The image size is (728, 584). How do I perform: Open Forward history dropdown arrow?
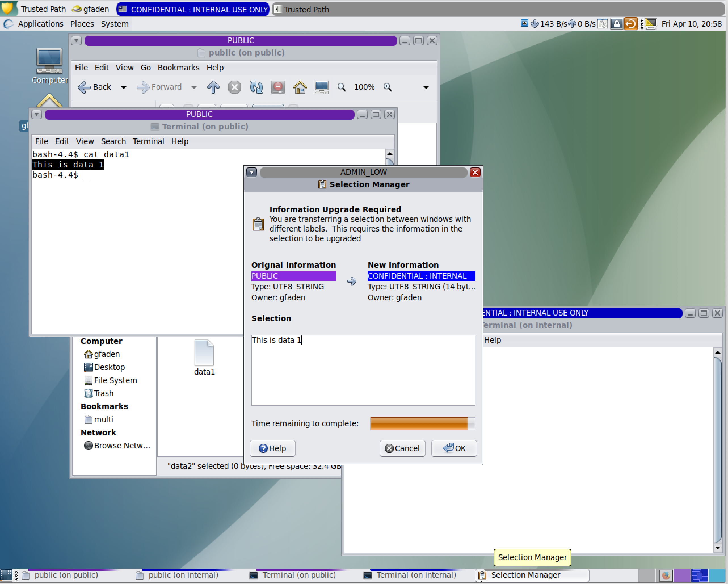194,87
